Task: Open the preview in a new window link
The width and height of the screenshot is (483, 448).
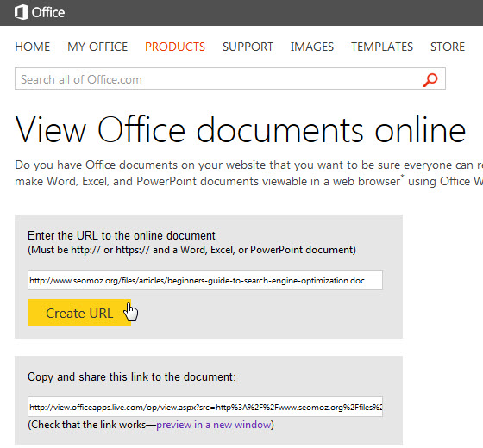Action: 214,425
